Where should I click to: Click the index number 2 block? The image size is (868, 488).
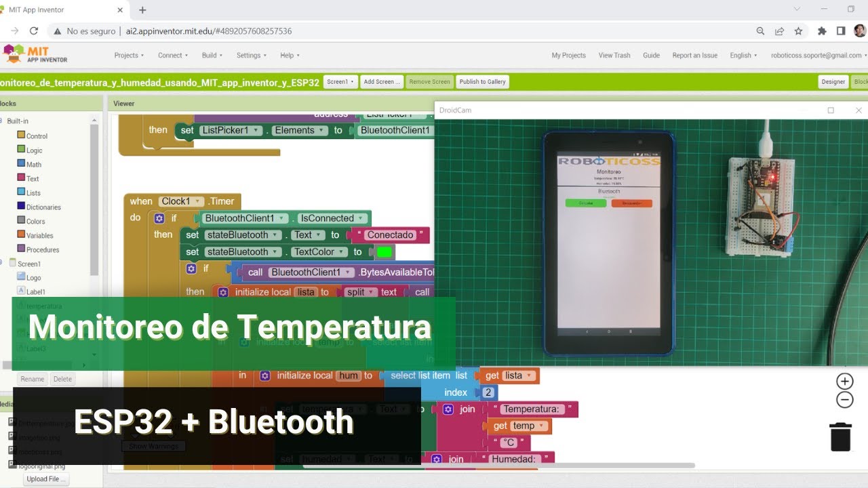487,392
